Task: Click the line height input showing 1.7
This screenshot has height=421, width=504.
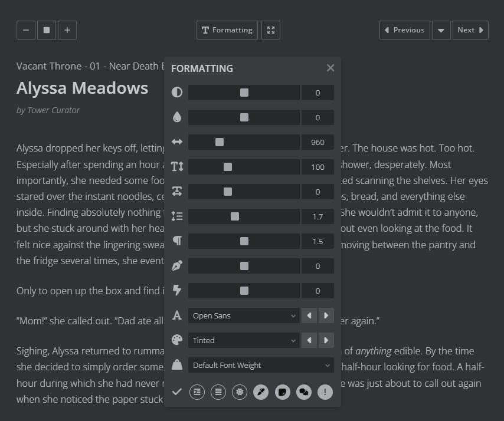Action: coord(318,216)
